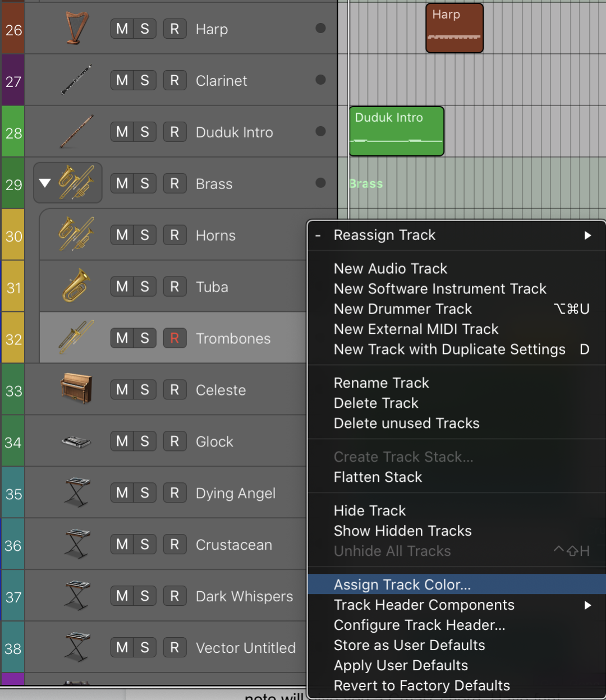Solo the Glock track
606x700 pixels.
[x=145, y=441]
